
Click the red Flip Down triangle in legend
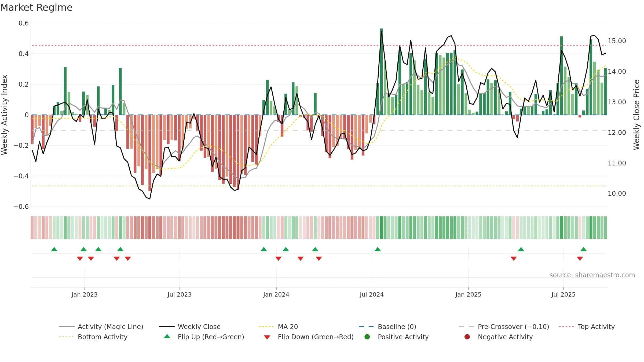point(267,337)
